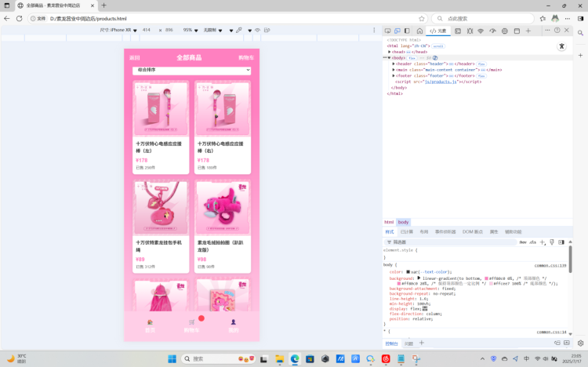This screenshot has height=367, width=588.
Task: Open Edge sidebar search icon
Action: 580,33
